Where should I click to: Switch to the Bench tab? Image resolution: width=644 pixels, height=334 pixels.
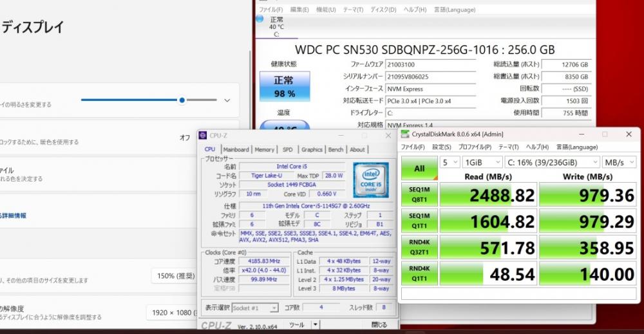(x=336, y=150)
